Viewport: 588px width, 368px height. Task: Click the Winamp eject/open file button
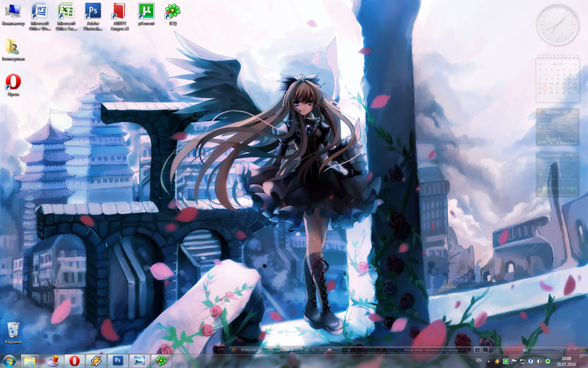[x=313, y=350]
